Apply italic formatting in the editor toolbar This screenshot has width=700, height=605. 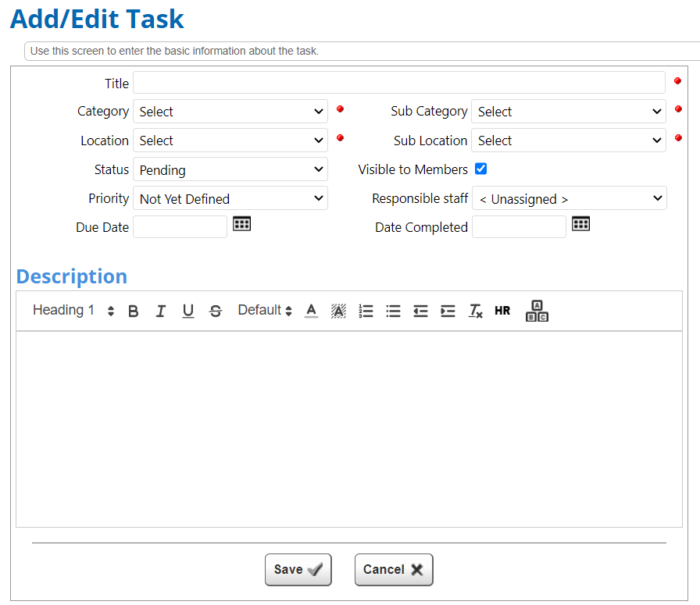click(160, 310)
